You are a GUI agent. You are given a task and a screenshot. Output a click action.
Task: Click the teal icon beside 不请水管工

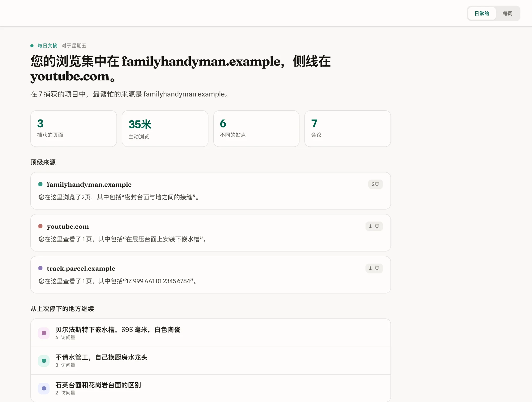tap(44, 361)
